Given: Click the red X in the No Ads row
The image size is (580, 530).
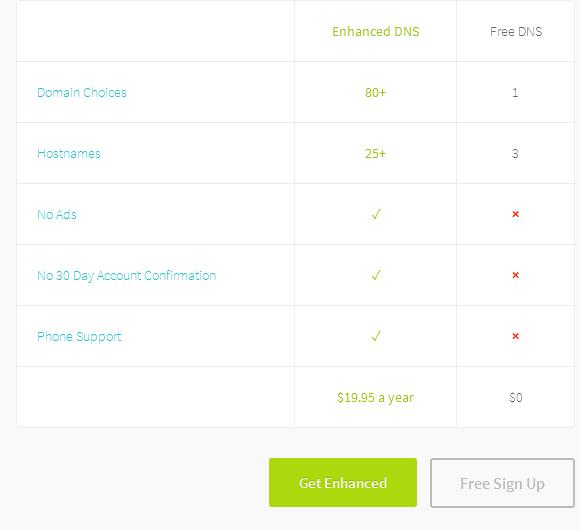Looking at the screenshot, I should tap(515, 214).
